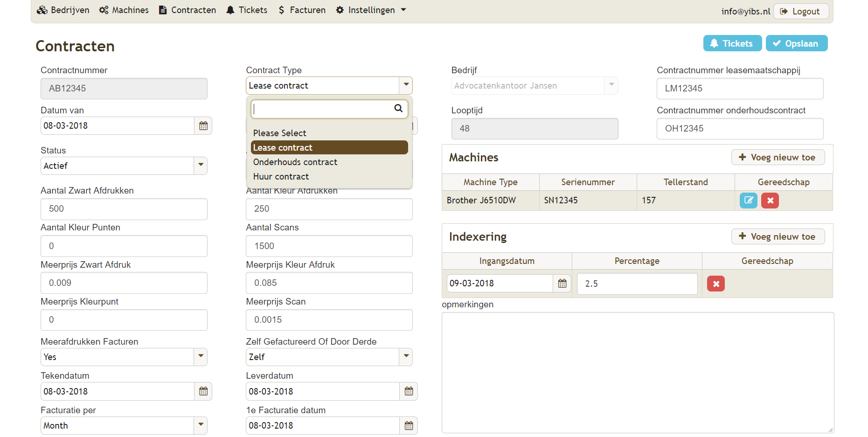This screenshot has height=437, width=868.
Task: Remove the 2.5 percent indexering row
Action: (715, 283)
